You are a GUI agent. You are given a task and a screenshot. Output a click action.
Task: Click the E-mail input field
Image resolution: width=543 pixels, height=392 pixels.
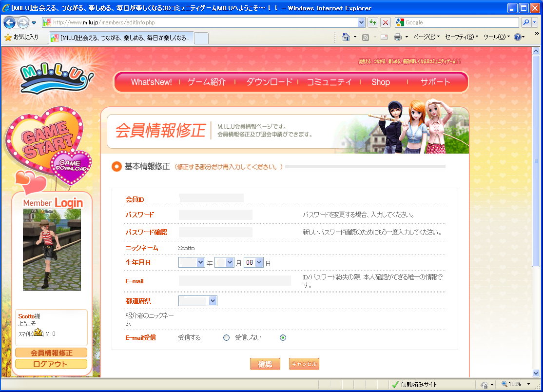[x=234, y=280]
